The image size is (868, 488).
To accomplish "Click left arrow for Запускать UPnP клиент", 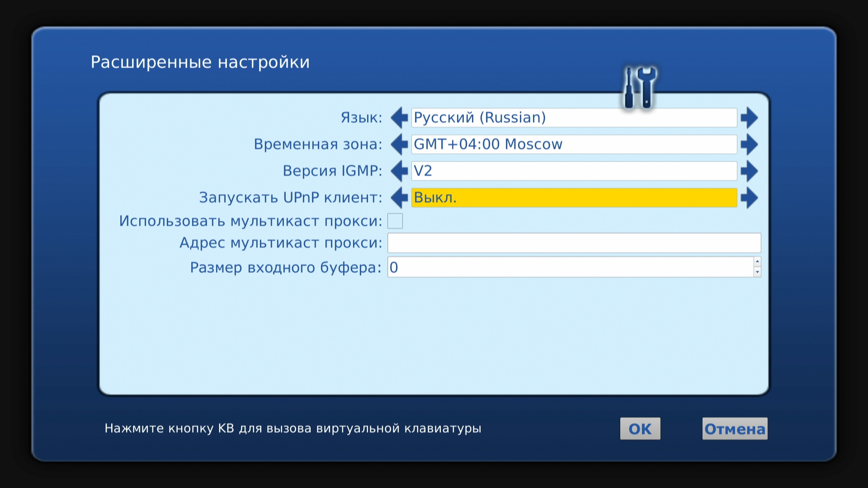I will click(x=399, y=198).
